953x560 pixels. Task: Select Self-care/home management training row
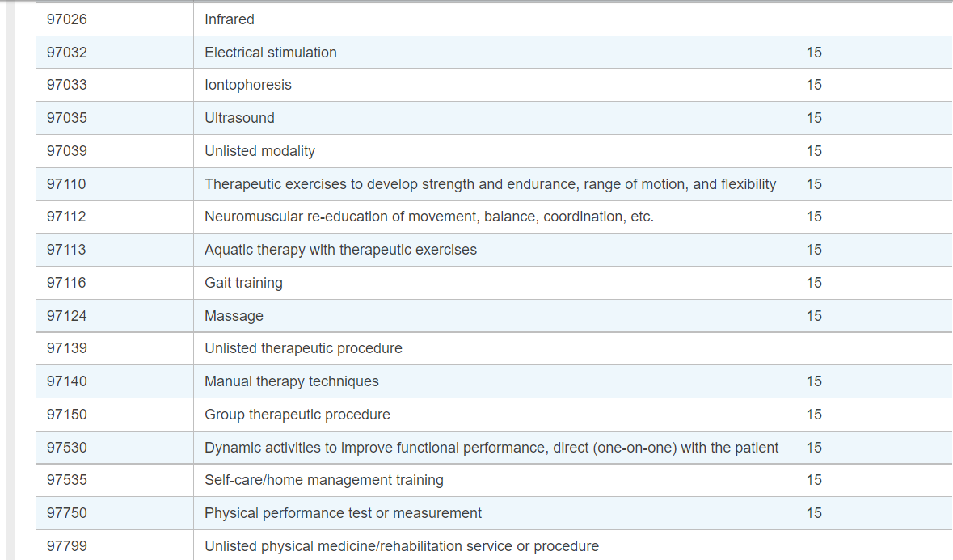[x=494, y=481]
